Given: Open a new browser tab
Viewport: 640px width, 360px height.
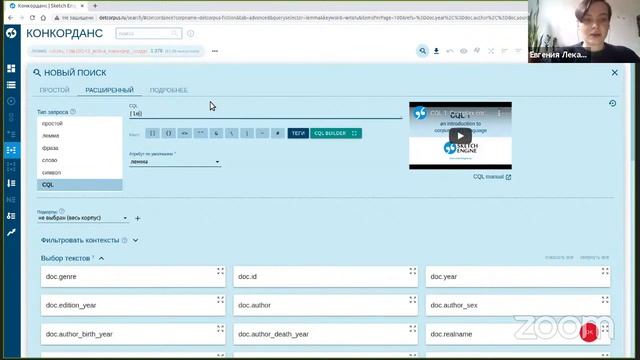Looking at the screenshot, I should pos(95,6).
